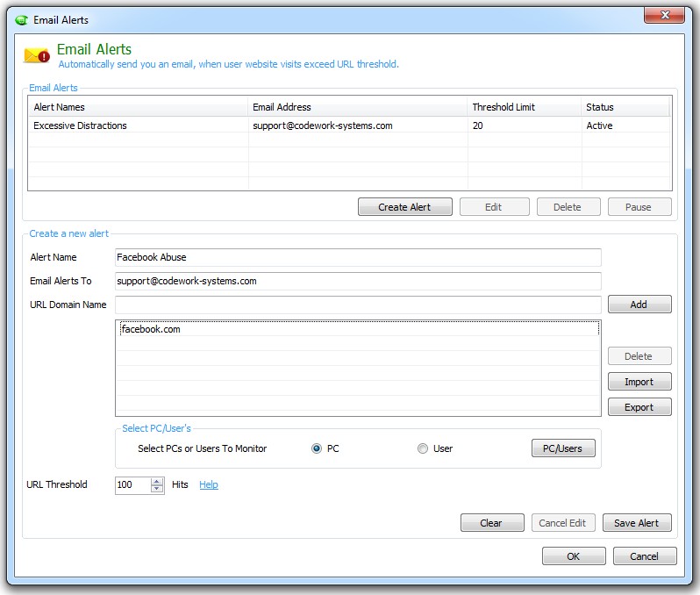Close the Email Alerts window
700x595 pixels.
(x=663, y=17)
